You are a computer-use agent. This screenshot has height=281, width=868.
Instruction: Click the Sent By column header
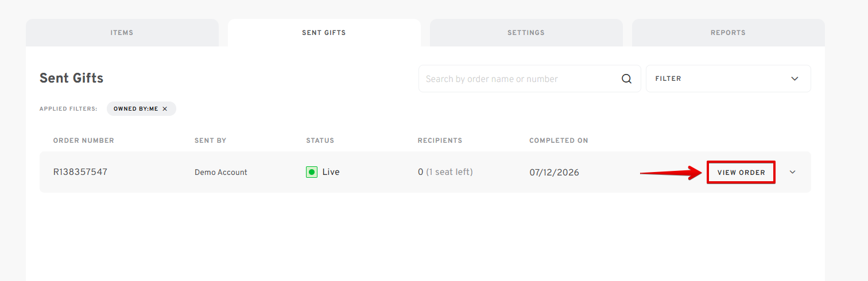click(210, 140)
